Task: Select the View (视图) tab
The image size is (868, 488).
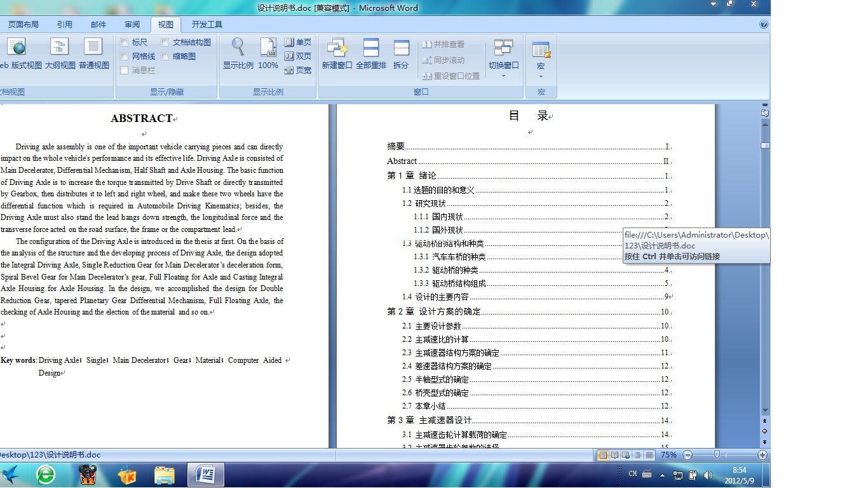Action: point(166,25)
